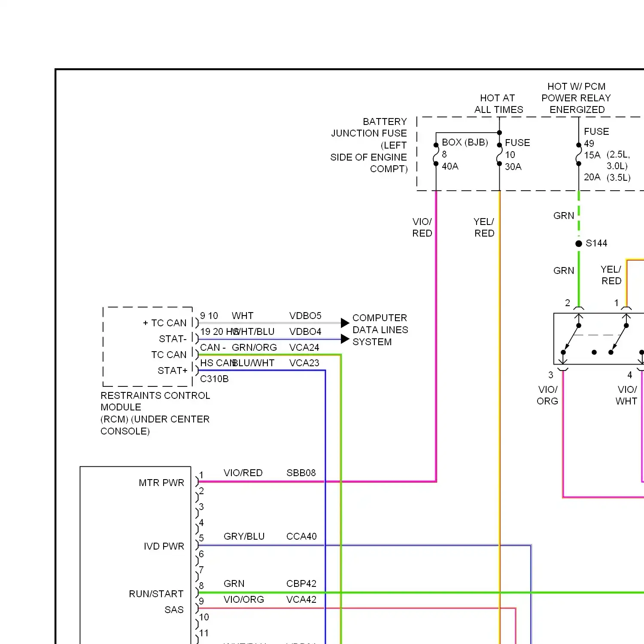
Task: Select the 'BATTERY JUNCTION FUSE' box description
Action: [369, 145]
